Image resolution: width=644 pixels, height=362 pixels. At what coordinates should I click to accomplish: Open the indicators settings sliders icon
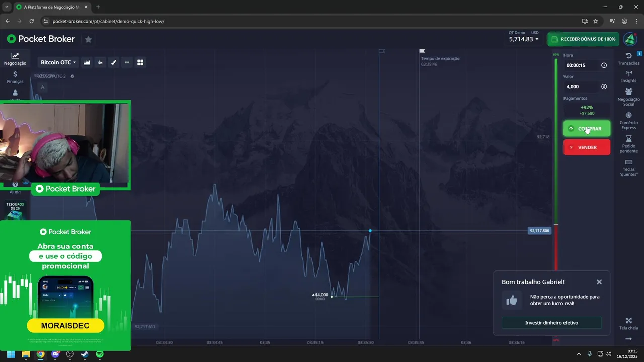click(100, 62)
